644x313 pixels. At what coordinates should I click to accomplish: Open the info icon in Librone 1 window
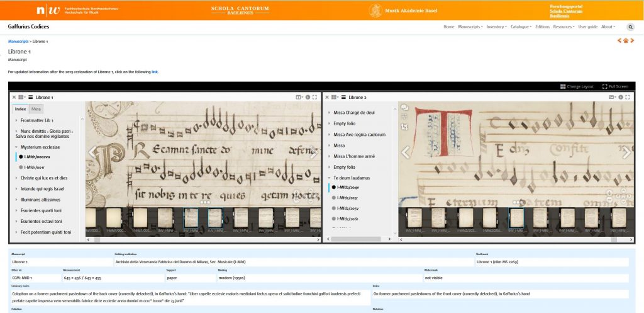pos(308,98)
